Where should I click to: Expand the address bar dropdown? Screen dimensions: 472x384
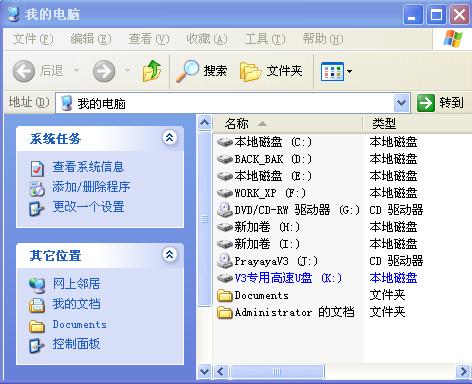pos(401,103)
